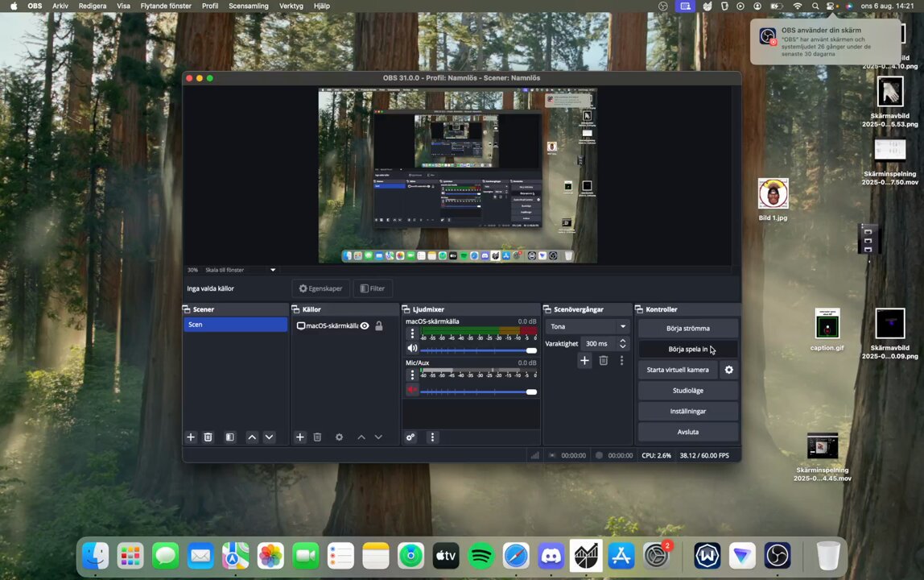Unmute the Mic/Aux red speaker icon
The height and width of the screenshot is (580, 924).
(x=412, y=389)
